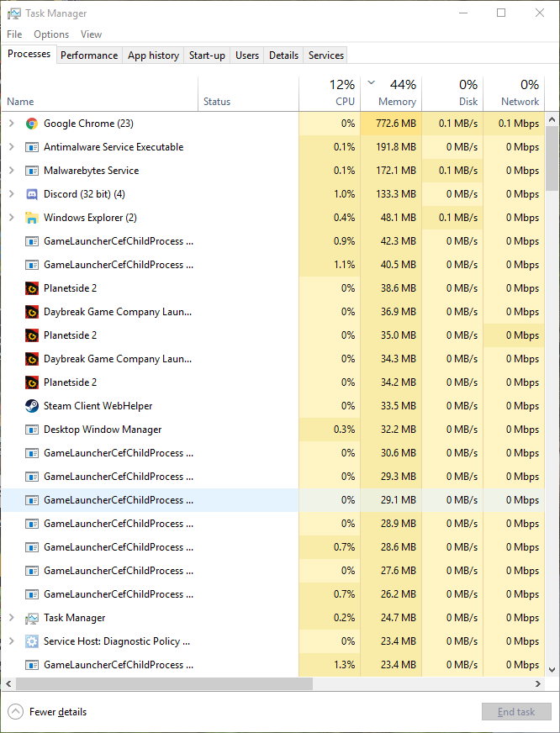
Task: Click GameLauncherCefChildProcess icon using 28.9 MB
Action: click(x=32, y=524)
